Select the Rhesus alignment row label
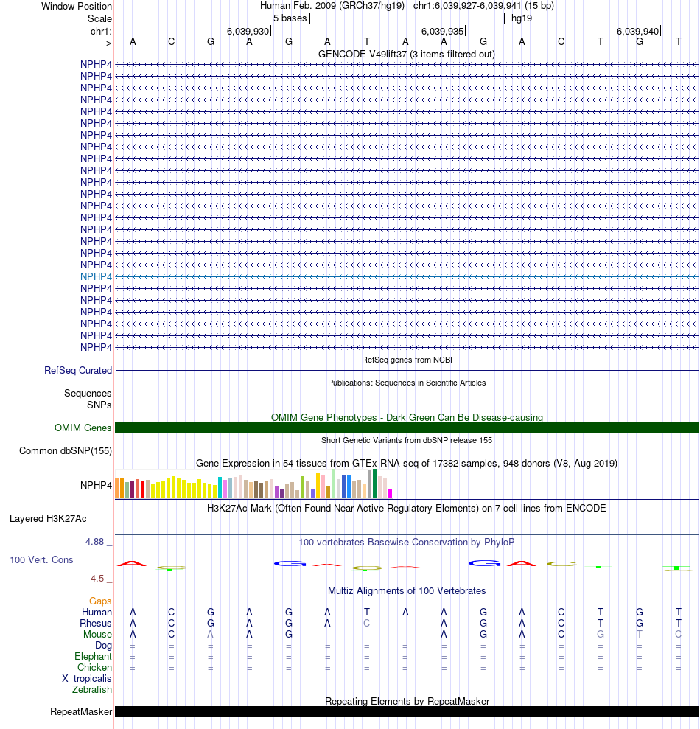 96,624
